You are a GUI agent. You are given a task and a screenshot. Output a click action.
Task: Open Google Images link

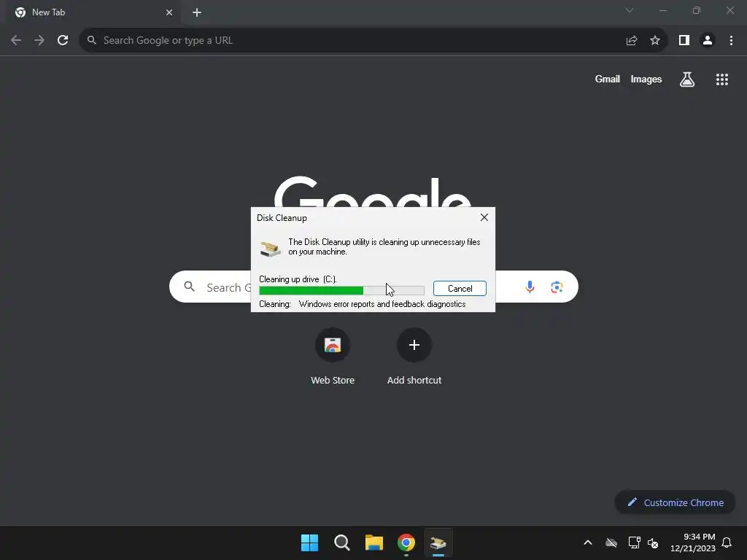click(646, 79)
